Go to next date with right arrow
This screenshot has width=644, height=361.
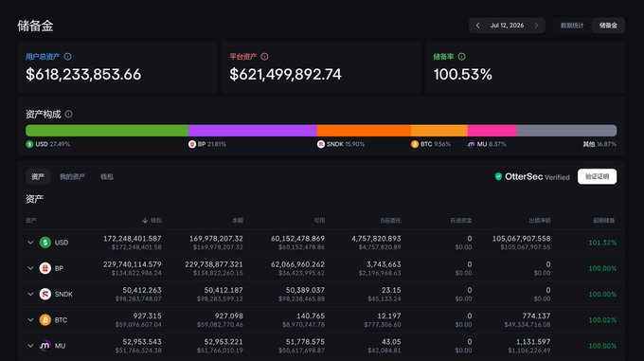pos(536,26)
